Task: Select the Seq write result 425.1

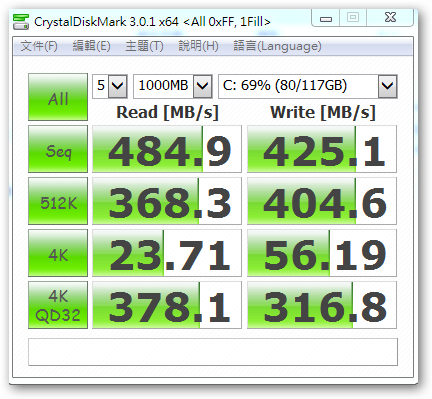Action: click(322, 149)
